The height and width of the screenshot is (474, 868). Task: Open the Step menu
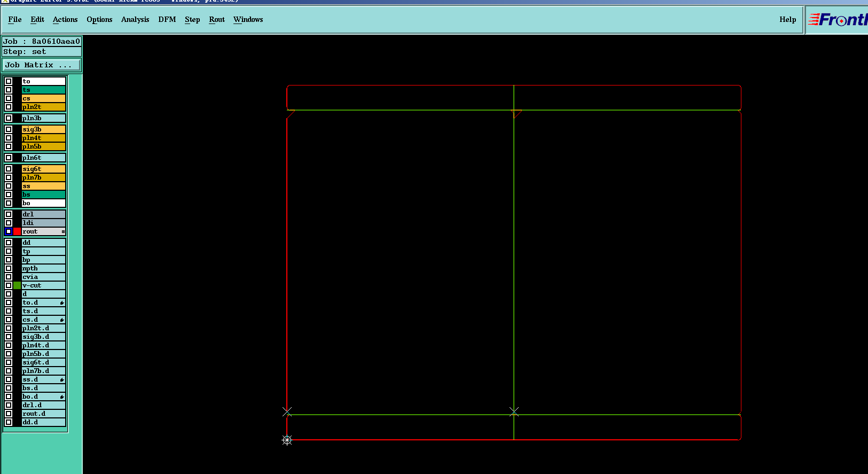(192, 20)
